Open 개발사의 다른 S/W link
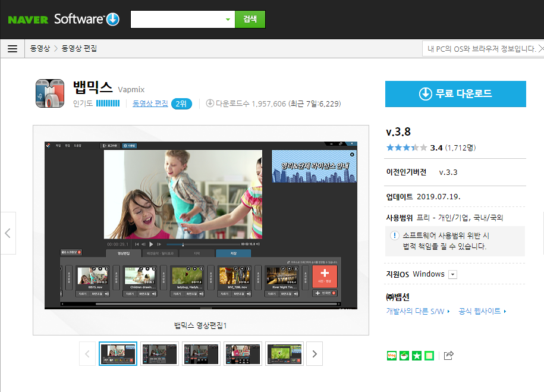 coord(418,311)
